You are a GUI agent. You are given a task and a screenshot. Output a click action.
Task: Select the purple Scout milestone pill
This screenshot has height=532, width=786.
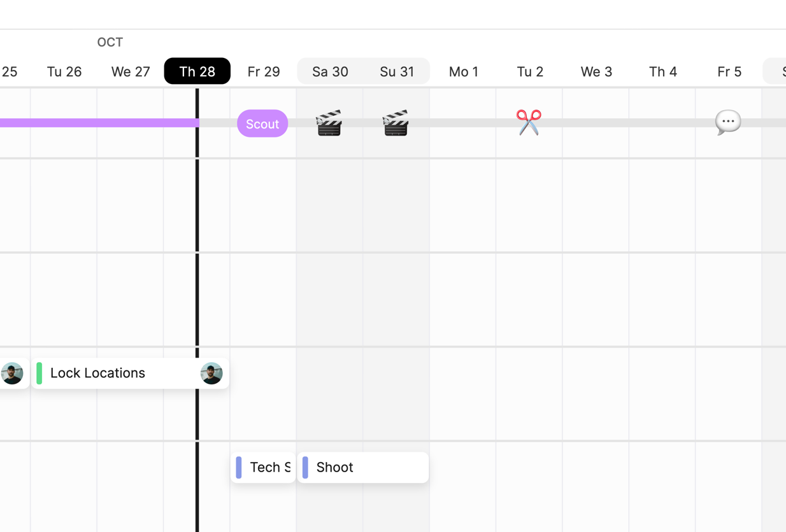(x=262, y=123)
